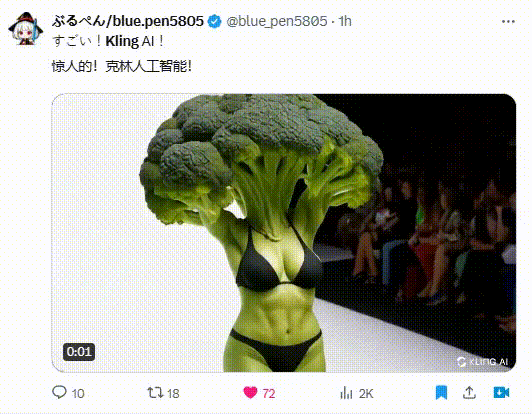This screenshot has width=532, height=414.
Task: Click the share upload-arrow icon
Action: [x=469, y=393]
